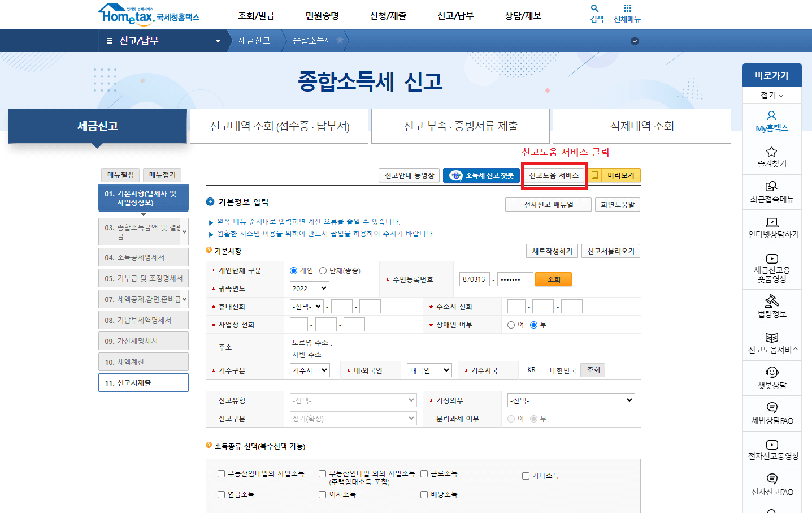The image size is (812, 513).
Task: Expand 신고/납부 navigation dropdown arrow
Action: pos(218,41)
